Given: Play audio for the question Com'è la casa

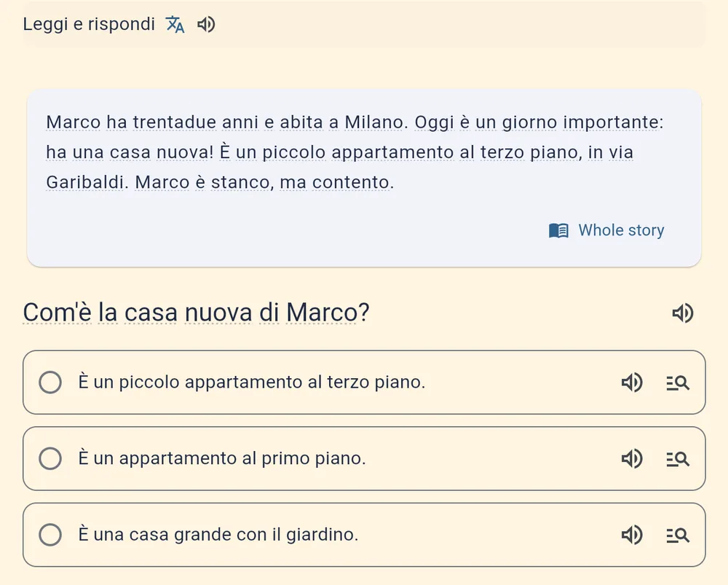Looking at the screenshot, I should tap(683, 313).
